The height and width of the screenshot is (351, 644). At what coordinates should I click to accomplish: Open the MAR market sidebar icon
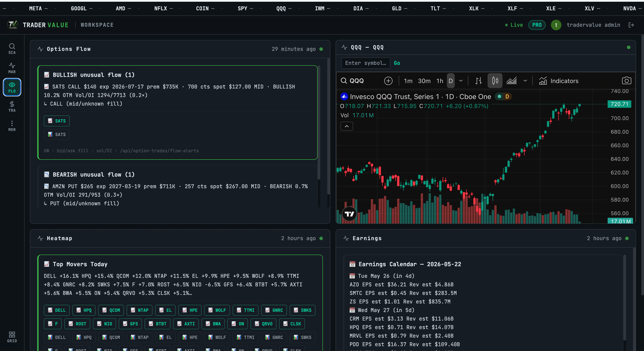[x=12, y=68]
